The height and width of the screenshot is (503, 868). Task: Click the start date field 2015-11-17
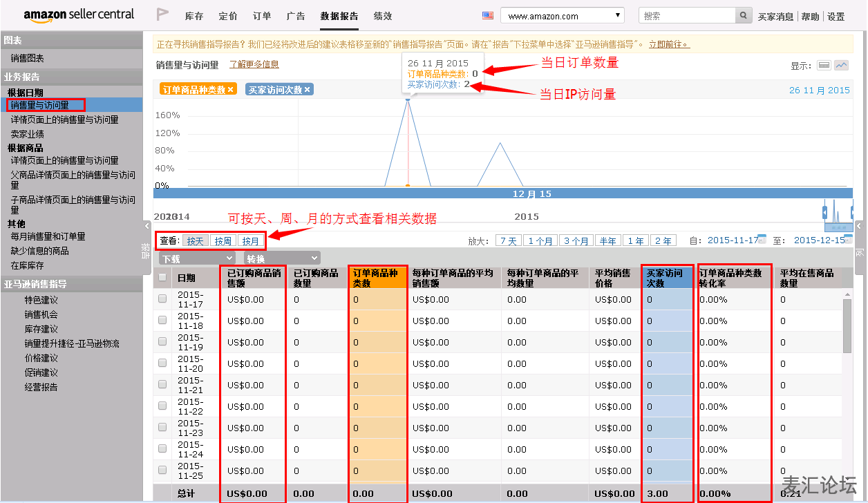coord(733,240)
